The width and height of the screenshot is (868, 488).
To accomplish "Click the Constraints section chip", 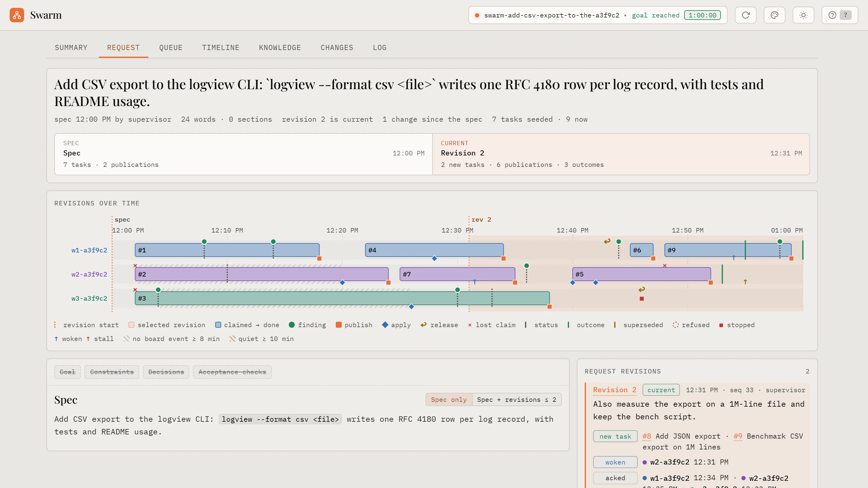I will coord(112,372).
